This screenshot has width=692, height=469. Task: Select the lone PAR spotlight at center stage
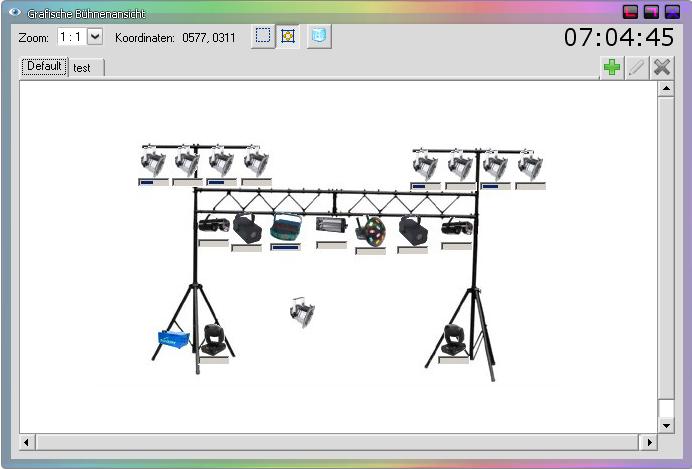click(x=302, y=311)
